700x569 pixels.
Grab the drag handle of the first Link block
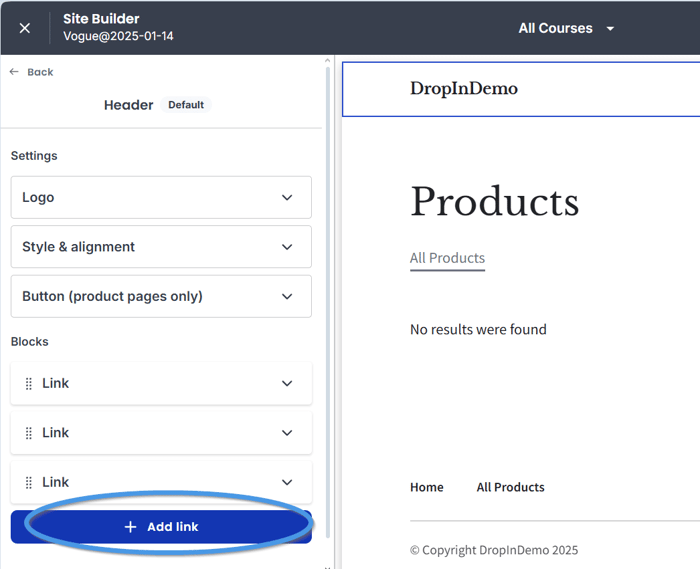click(29, 384)
